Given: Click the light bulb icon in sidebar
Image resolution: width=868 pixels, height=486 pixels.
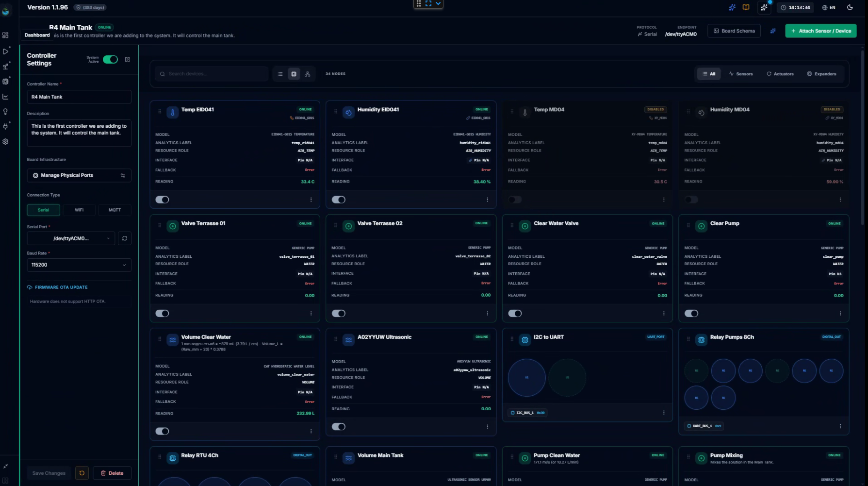Looking at the screenshot, I should [x=5, y=112].
